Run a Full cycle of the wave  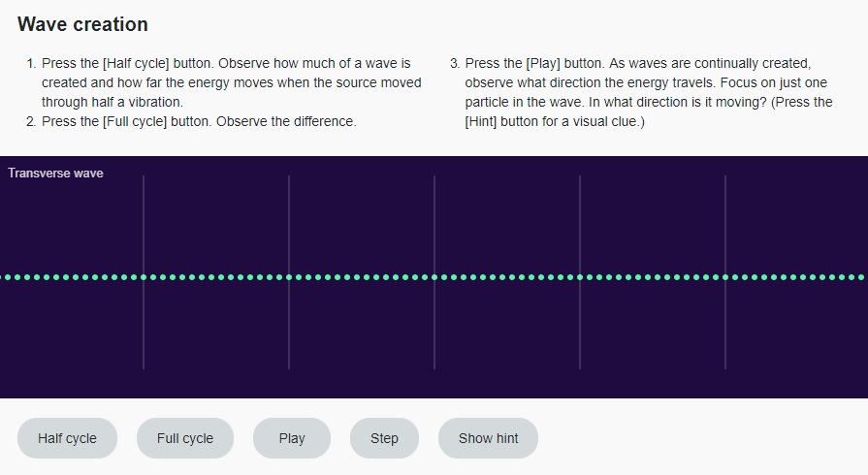click(x=185, y=438)
